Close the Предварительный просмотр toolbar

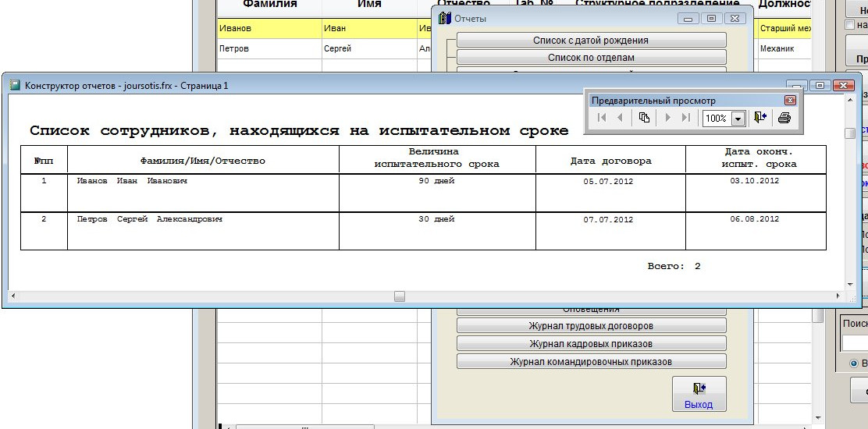[791, 101]
